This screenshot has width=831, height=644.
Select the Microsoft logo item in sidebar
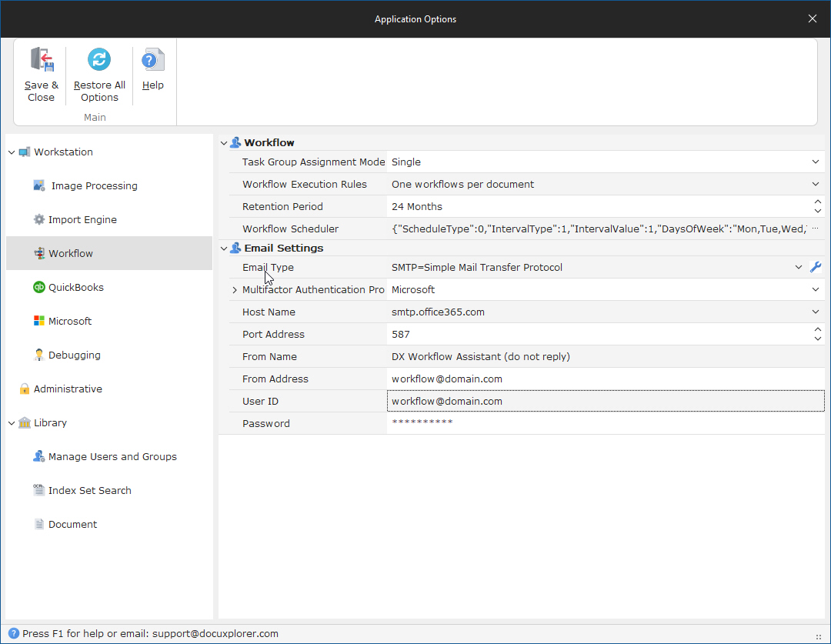[39, 321]
